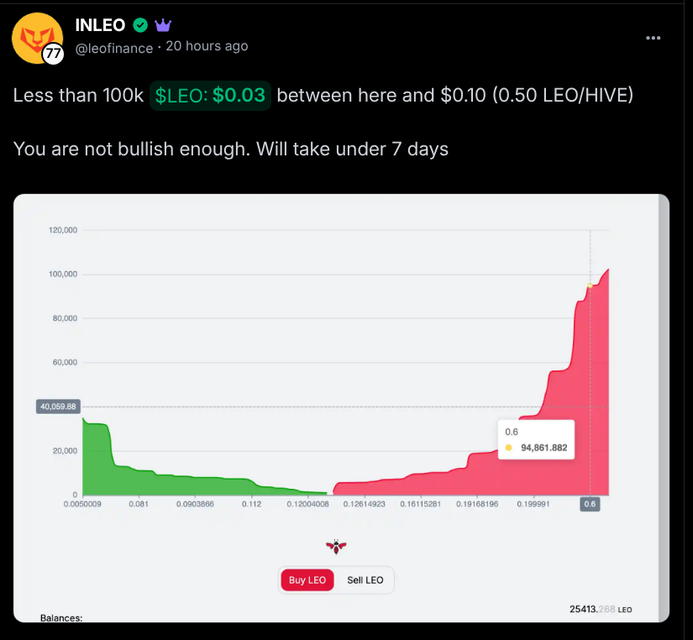
Task: Click the yellow data point on chart
Action: [x=591, y=286]
